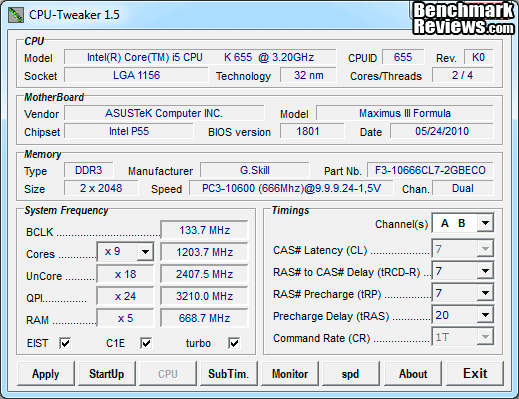Toggle the turbo checkbox
Viewport: 519px width, 399px height.
[234, 343]
